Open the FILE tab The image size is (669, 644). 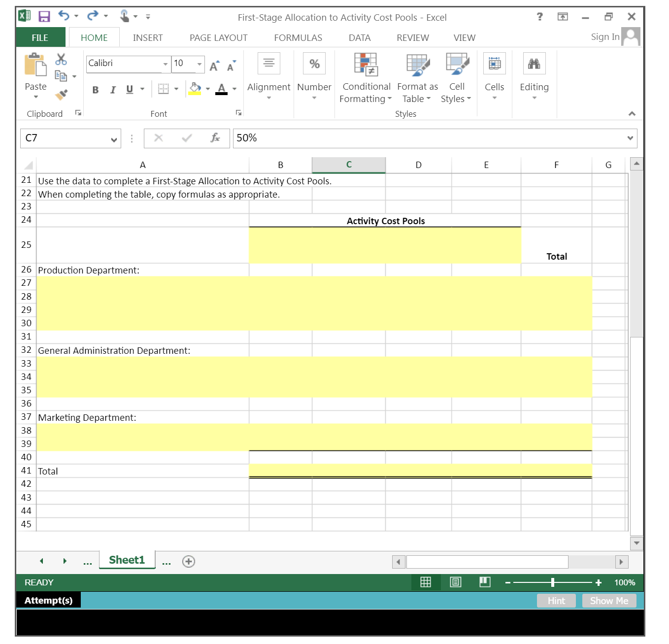point(40,37)
